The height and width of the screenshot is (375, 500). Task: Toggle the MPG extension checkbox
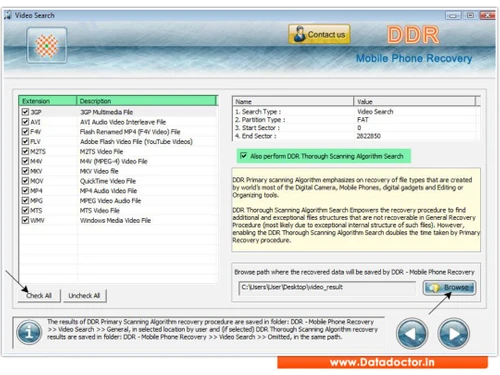(x=25, y=200)
